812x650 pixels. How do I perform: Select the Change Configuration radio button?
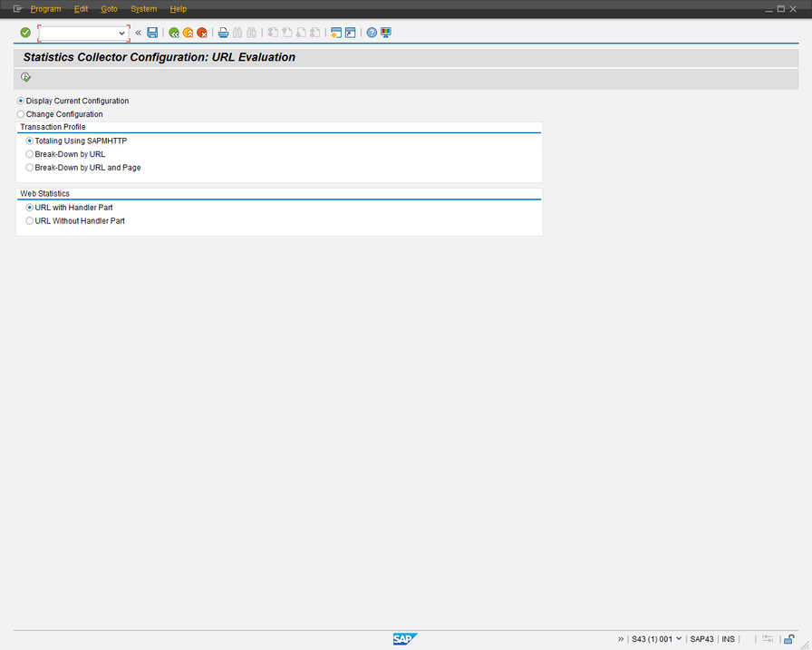point(20,113)
